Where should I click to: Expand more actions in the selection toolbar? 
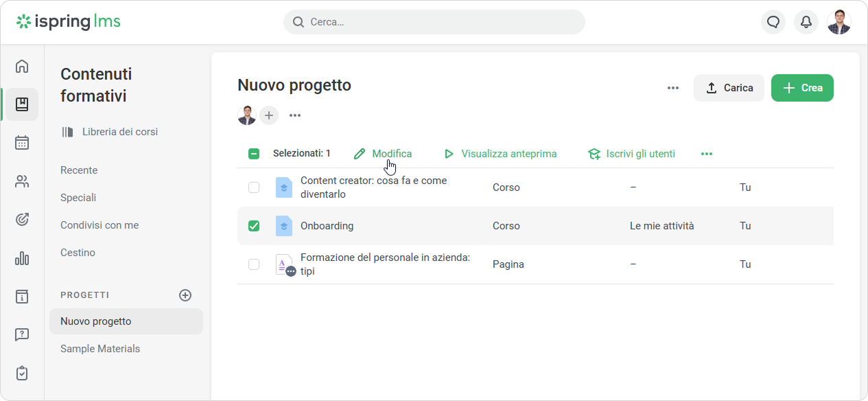(x=707, y=154)
